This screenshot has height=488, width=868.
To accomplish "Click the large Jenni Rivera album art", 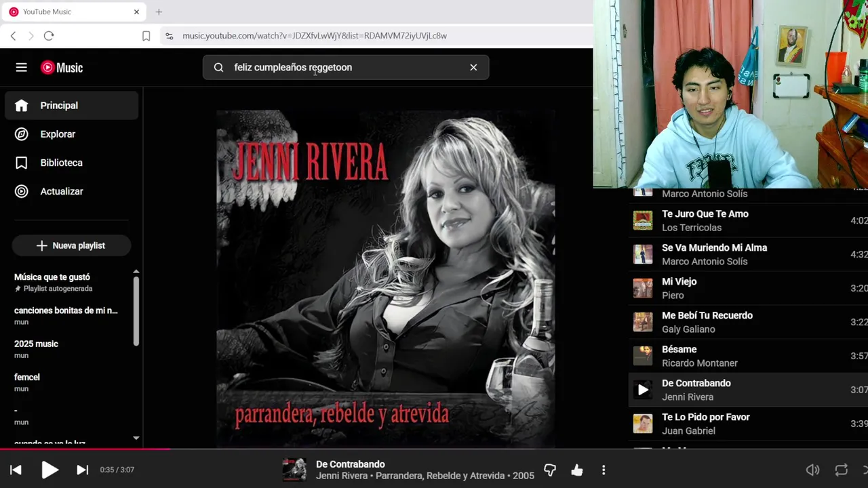I will [386, 279].
